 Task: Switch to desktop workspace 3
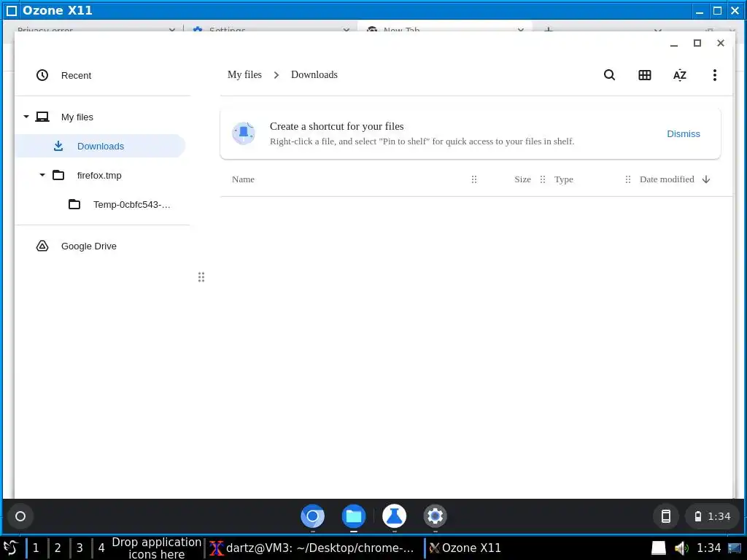point(80,548)
